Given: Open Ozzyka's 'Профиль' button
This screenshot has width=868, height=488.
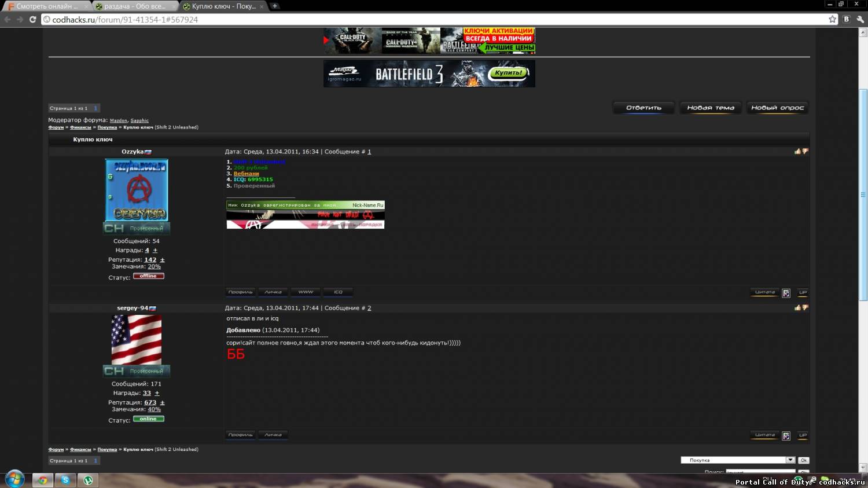Looking at the screenshot, I should [240, 292].
